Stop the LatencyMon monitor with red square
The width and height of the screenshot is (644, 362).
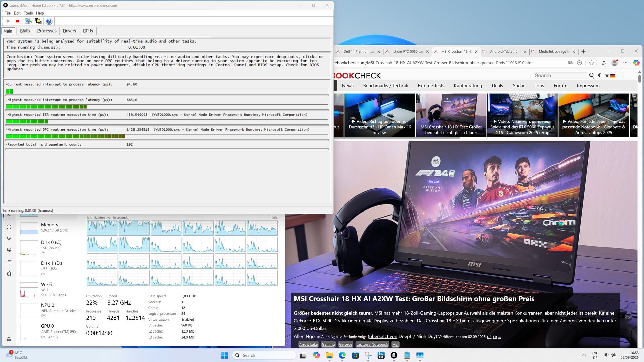click(18, 21)
